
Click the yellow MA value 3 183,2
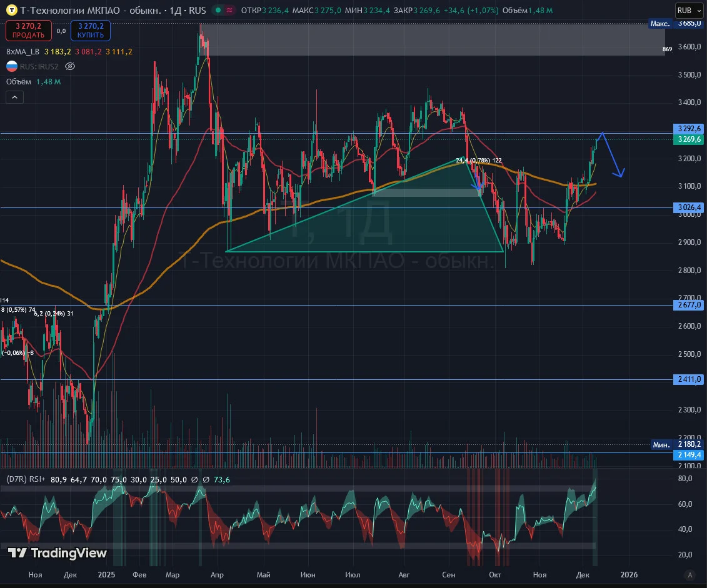click(x=58, y=52)
